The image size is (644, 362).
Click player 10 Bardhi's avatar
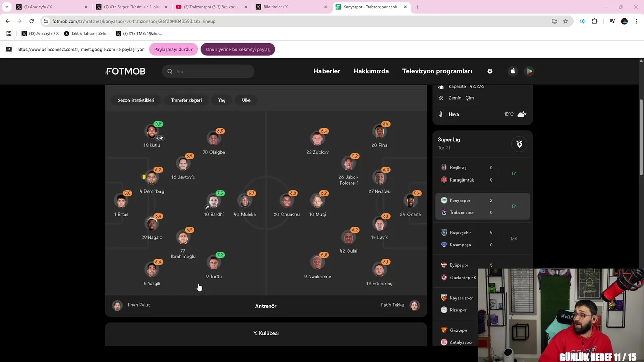(x=214, y=201)
